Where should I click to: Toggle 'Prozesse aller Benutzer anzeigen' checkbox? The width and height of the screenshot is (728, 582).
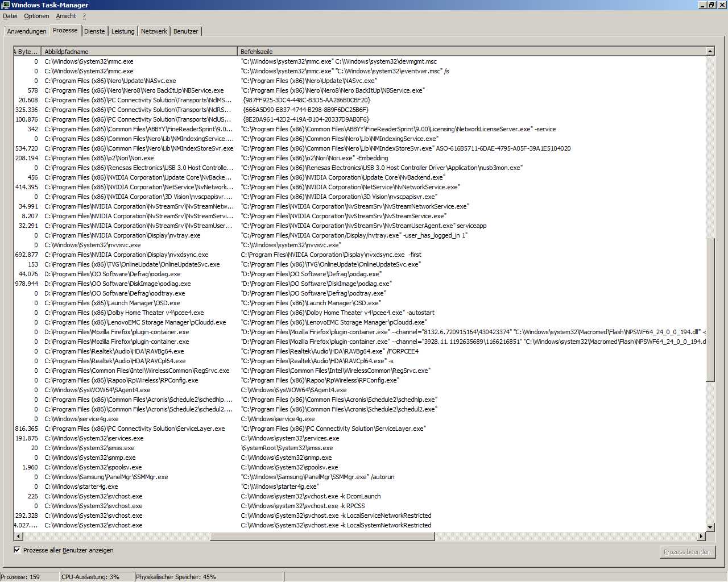click(x=17, y=550)
